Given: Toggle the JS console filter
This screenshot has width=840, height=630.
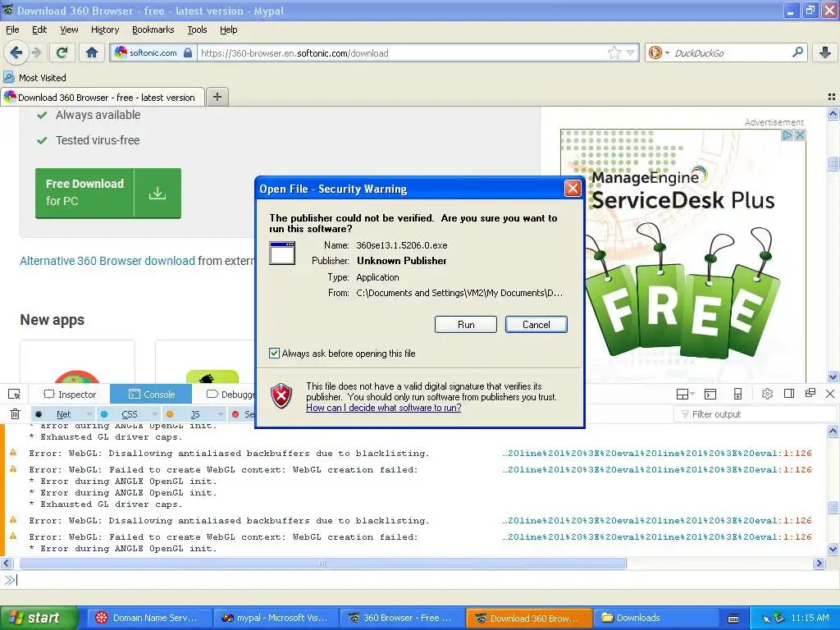Looking at the screenshot, I should tap(189, 414).
